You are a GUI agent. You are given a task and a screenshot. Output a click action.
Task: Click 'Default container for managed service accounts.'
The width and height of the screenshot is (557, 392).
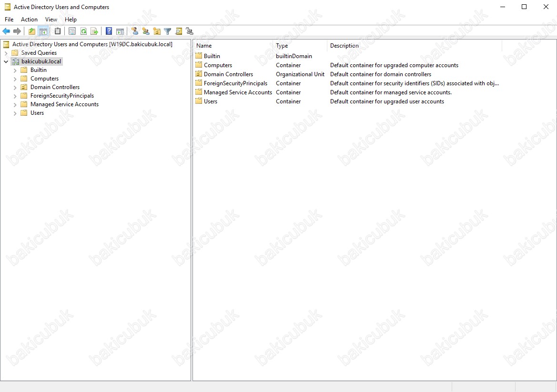coord(391,92)
